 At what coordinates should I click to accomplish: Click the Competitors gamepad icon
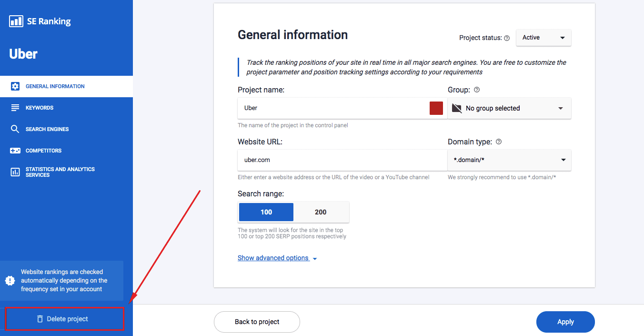tap(15, 151)
